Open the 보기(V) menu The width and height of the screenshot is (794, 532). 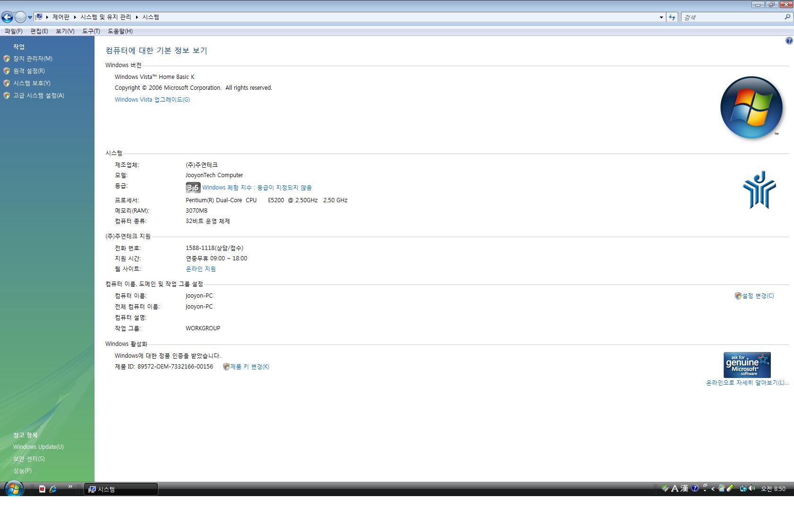click(65, 31)
